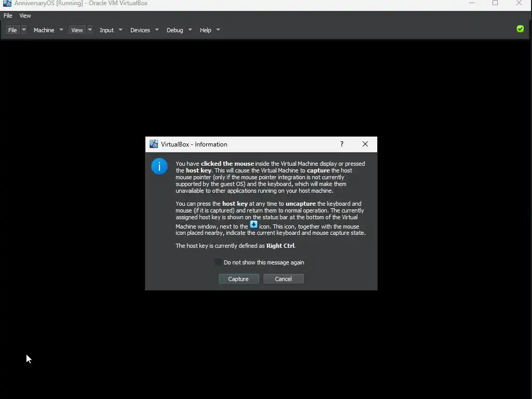Click the File toolbar button

pos(12,30)
